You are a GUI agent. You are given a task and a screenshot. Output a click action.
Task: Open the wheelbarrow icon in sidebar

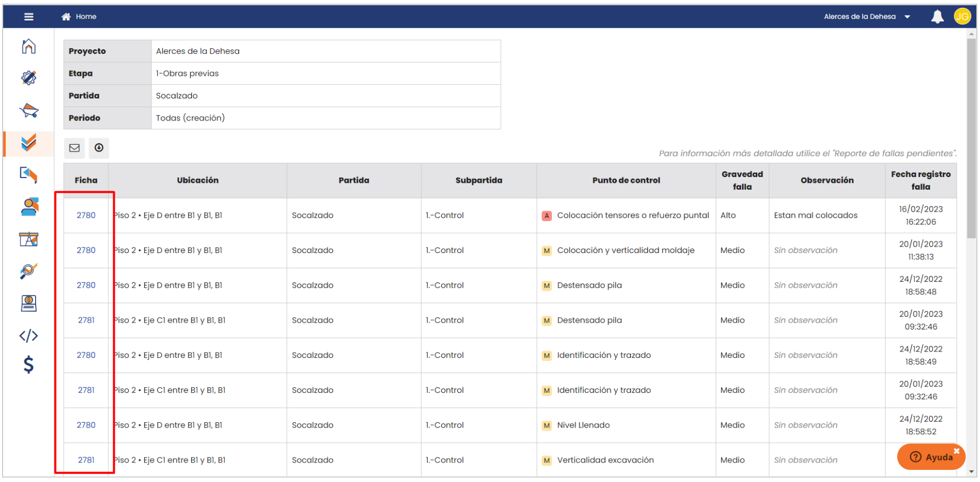click(29, 111)
